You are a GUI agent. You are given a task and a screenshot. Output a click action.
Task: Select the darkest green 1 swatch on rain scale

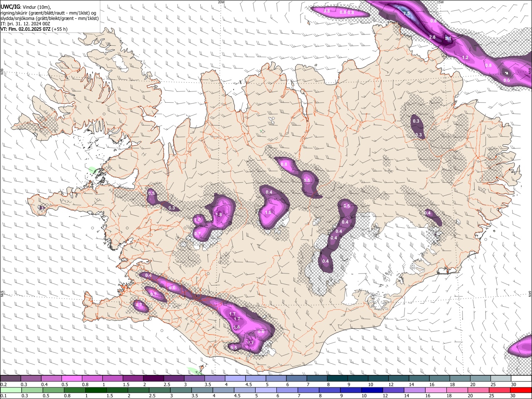coord(95,390)
